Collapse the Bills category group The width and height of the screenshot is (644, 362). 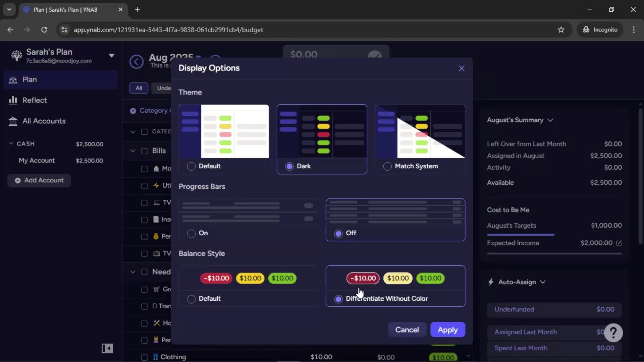(133, 151)
